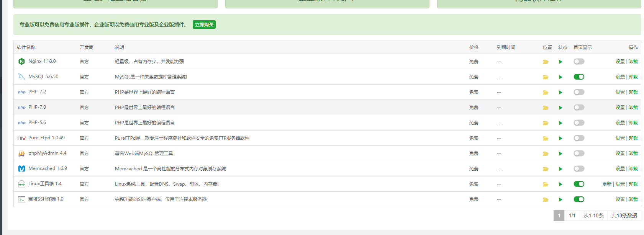Disable homepage display for MySQL 5.6.50
644x235 pixels.
pos(579,77)
